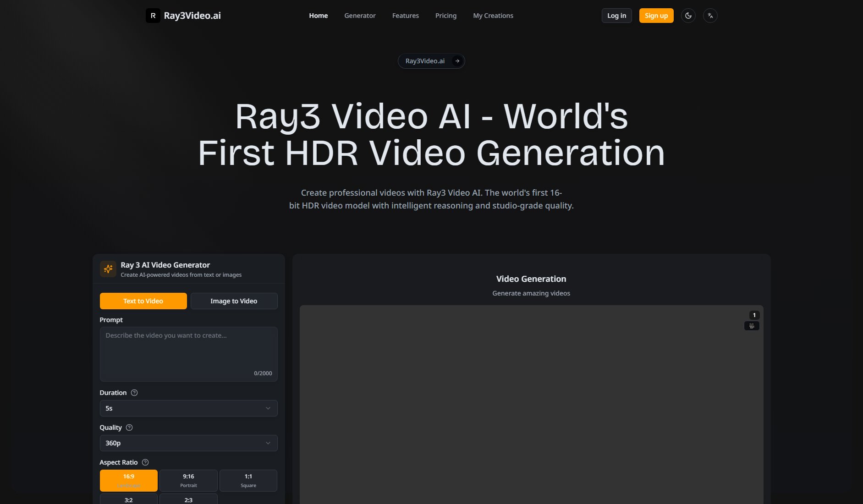Click the Ray3Video.ai R logo icon

click(153, 16)
